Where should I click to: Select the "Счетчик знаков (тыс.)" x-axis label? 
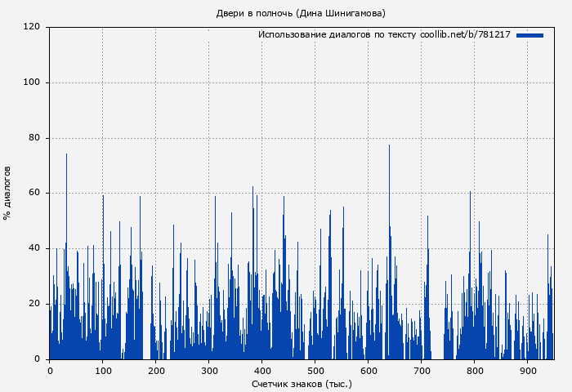(302, 383)
